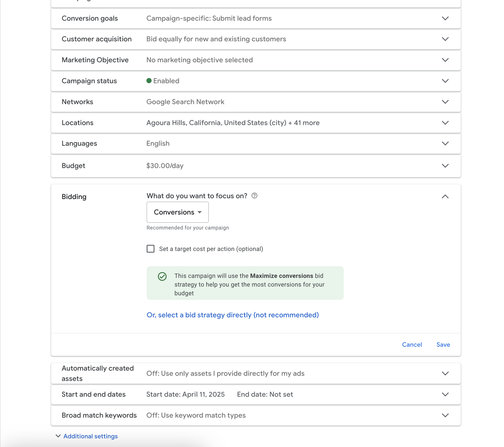504x447 pixels.
Task: Expand the Customer acquisition row
Action: click(x=445, y=39)
